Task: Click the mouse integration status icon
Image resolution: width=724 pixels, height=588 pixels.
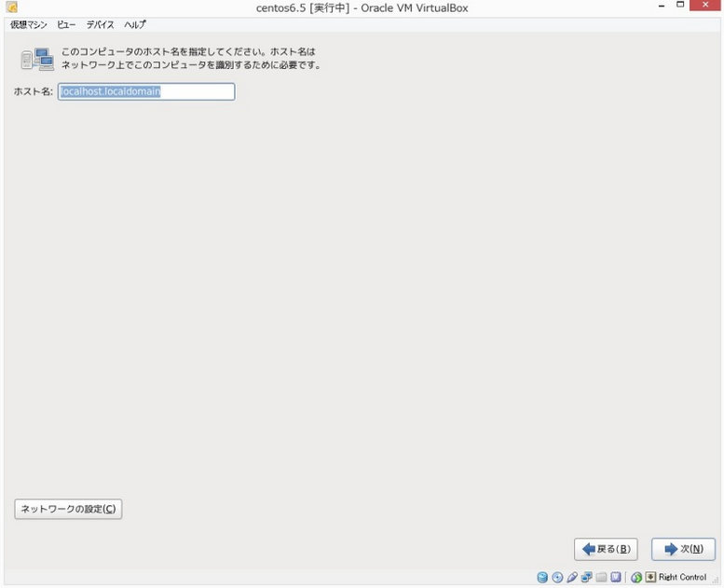Action: (x=636, y=577)
